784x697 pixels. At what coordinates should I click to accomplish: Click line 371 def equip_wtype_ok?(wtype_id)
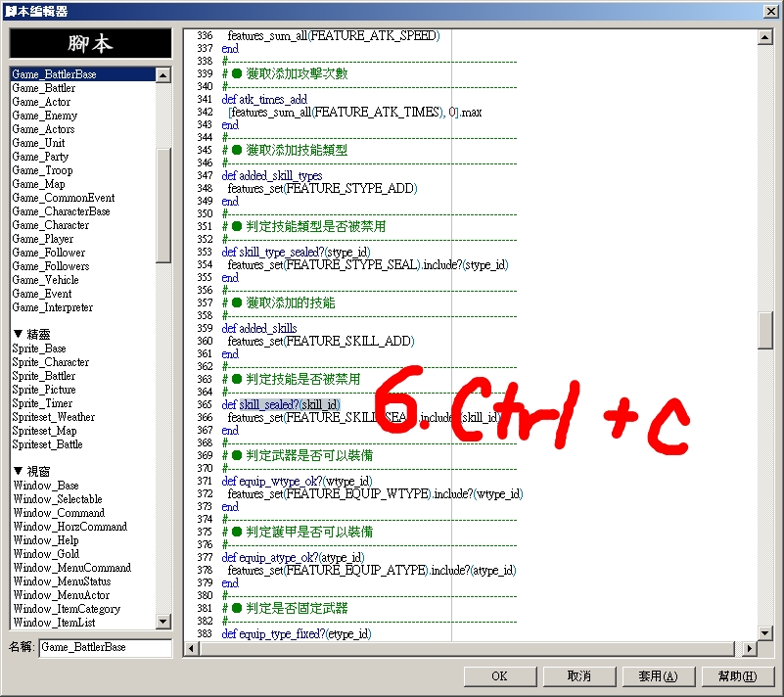pyautogui.click(x=297, y=481)
